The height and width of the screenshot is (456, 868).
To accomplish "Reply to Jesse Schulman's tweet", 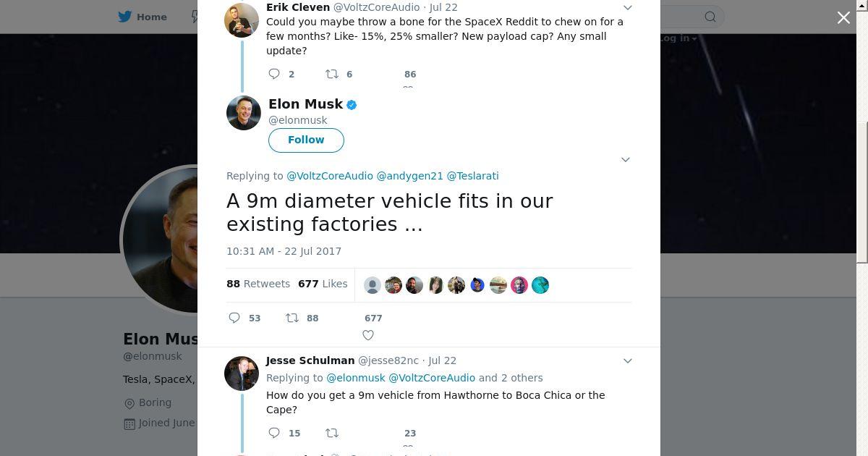I will [x=274, y=433].
